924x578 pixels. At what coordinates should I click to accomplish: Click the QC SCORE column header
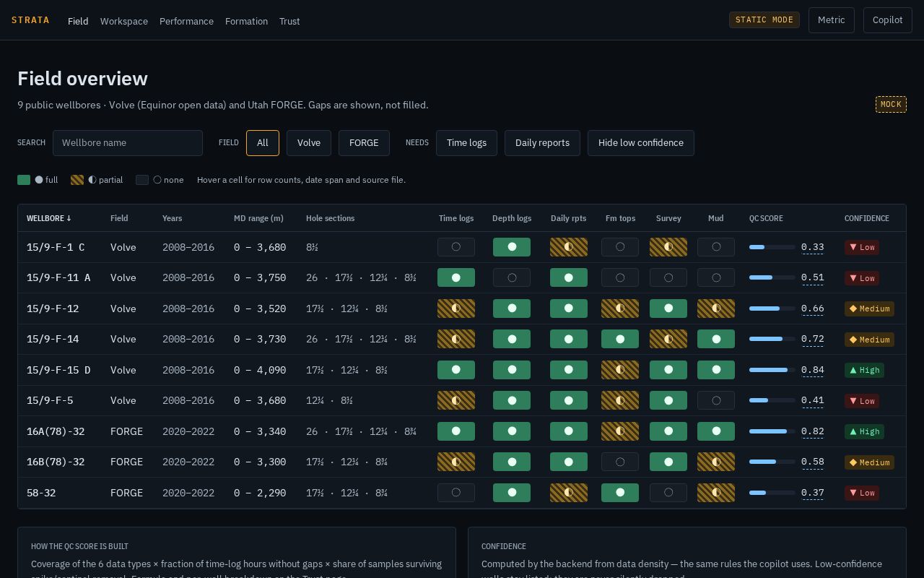(766, 218)
